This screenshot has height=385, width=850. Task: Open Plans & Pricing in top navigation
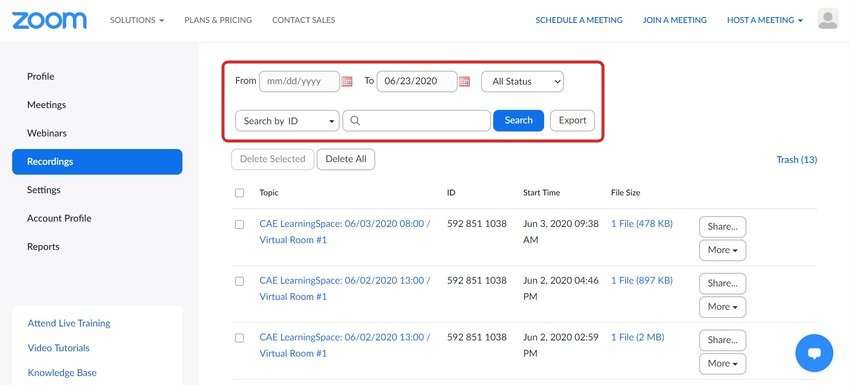coord(218,20)
